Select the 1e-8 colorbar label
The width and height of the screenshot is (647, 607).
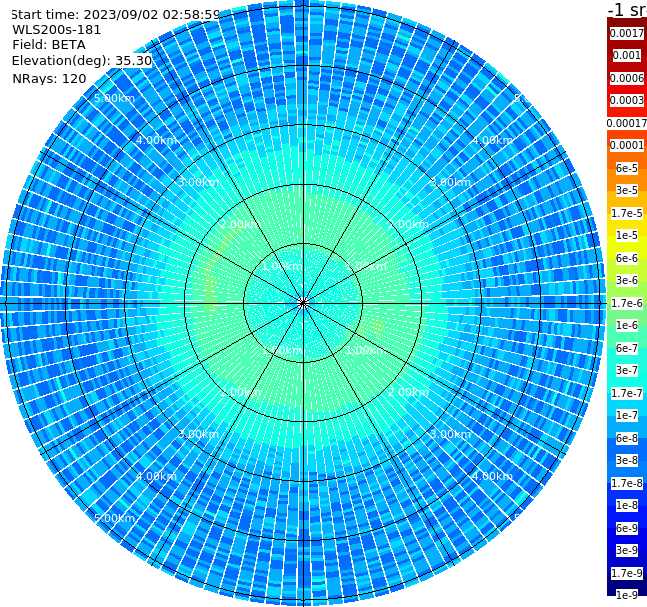(627, 505)
